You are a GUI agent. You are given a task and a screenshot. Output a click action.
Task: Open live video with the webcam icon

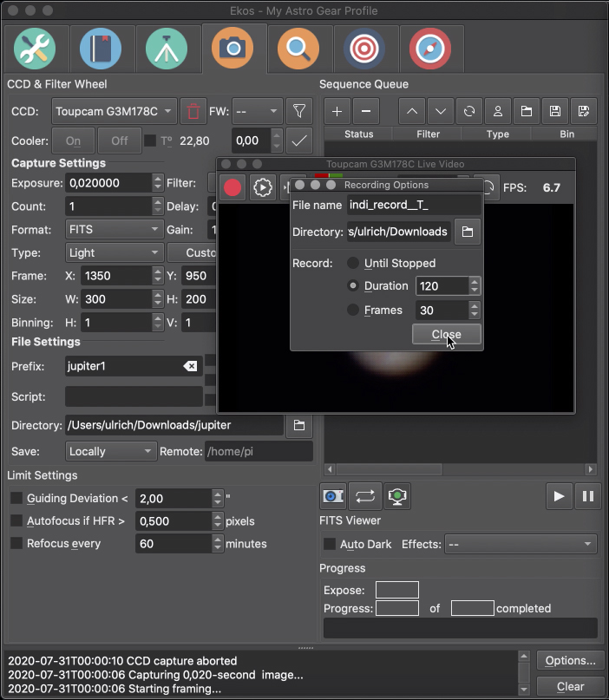point(397,496)
